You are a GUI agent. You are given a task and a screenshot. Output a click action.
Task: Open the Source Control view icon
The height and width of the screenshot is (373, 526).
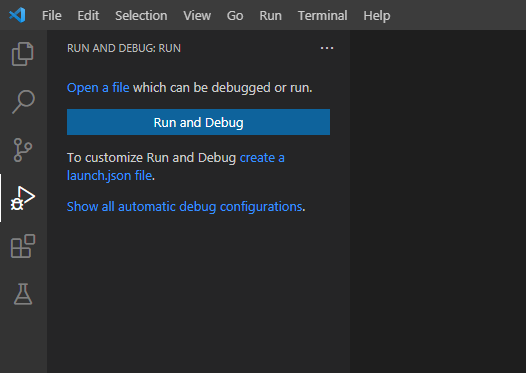(x=23, y=150)
